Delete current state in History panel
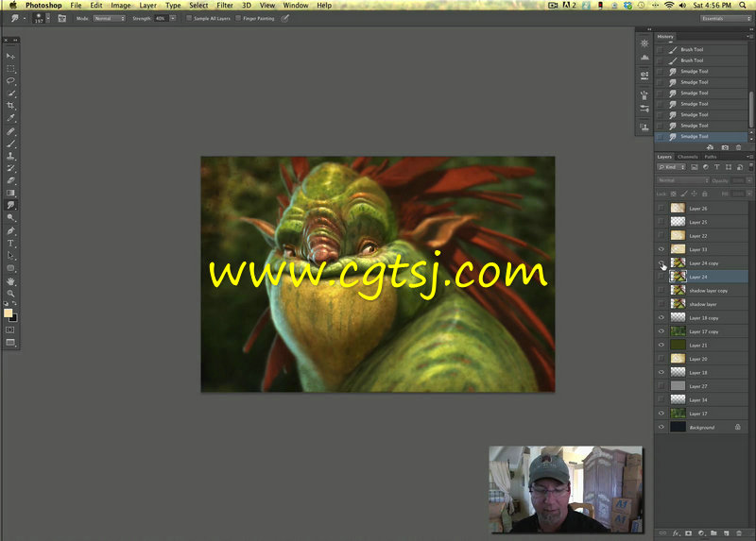The image size is (756, 541). tap(738, 147)
